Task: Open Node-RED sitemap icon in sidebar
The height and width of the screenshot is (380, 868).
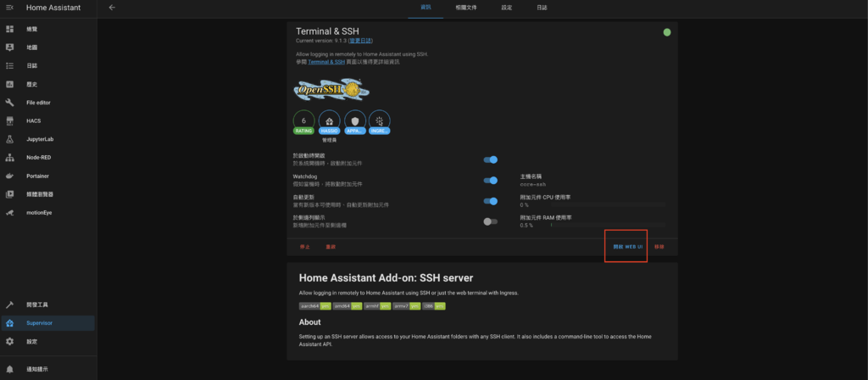Action: (9, 157)
